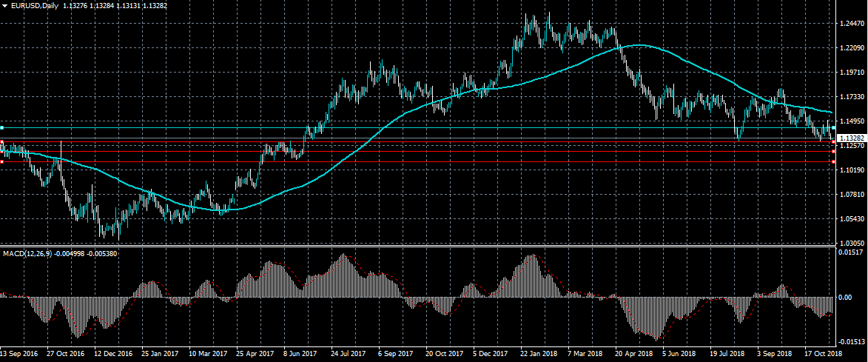Click date label 12 Dec 2016
This screenshot has width=868, height=362.
pos(113,352)
